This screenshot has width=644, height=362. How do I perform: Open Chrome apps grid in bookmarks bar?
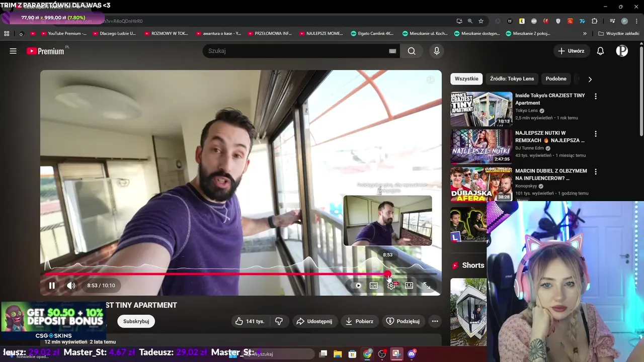7,34
